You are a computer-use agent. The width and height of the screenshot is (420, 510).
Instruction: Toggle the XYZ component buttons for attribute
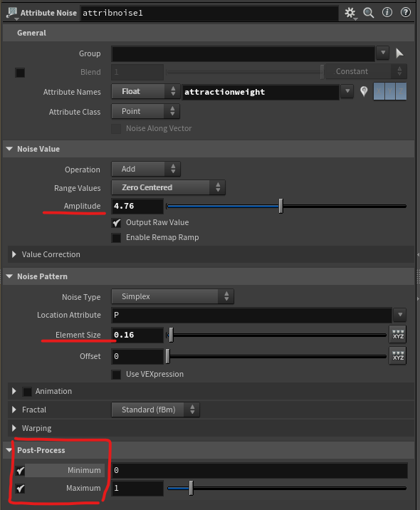[x=390, y=92]
